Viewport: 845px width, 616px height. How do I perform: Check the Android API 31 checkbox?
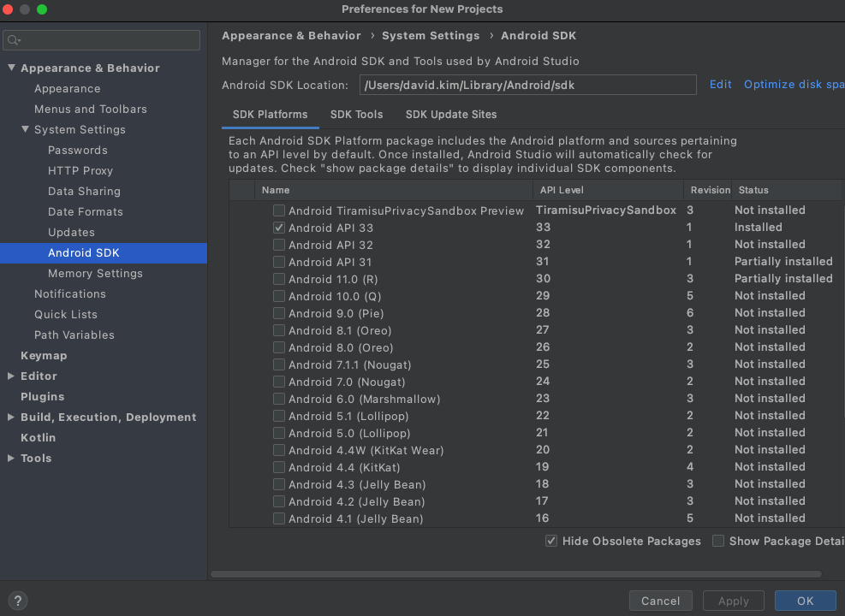[278, 263]
